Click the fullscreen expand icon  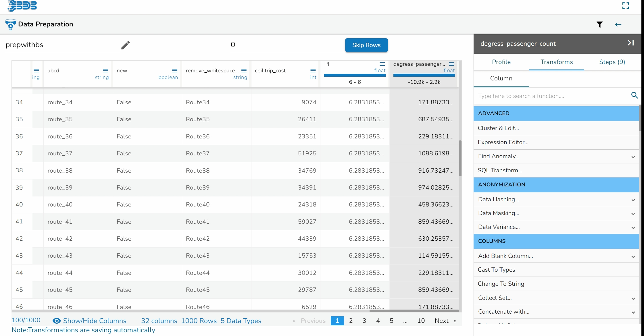pyautogui.click(x=626, y=5)
